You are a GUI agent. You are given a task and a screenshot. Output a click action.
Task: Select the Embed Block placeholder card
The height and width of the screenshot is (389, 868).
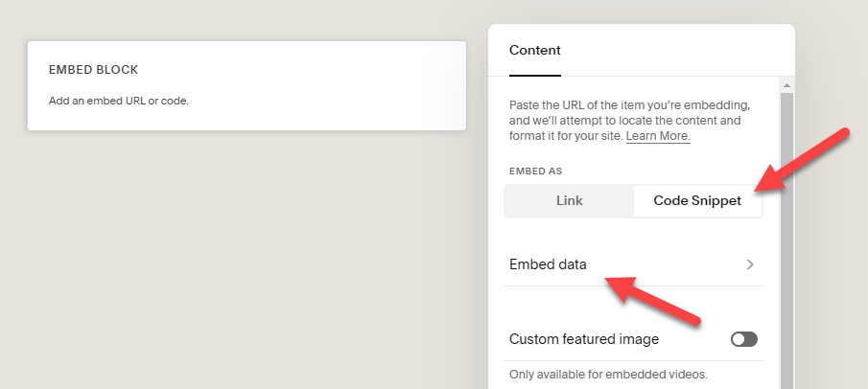[246, 85]
